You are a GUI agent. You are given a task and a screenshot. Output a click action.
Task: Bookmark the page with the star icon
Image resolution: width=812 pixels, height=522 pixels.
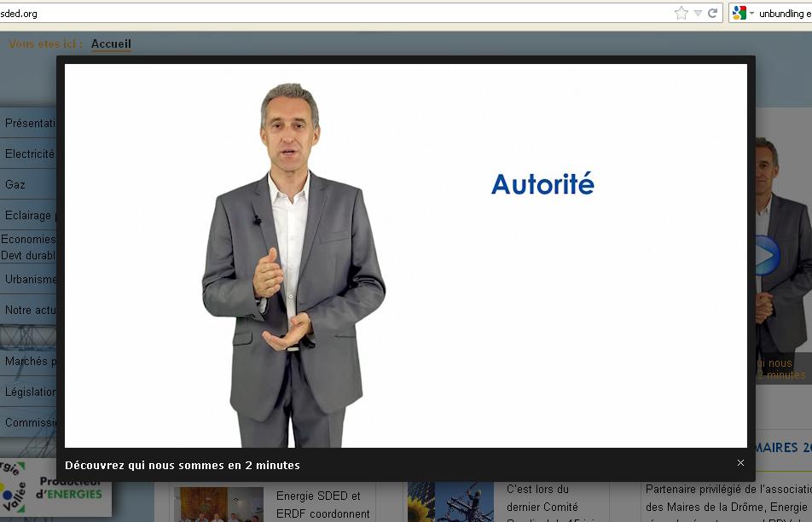click(x=680, y=13)
